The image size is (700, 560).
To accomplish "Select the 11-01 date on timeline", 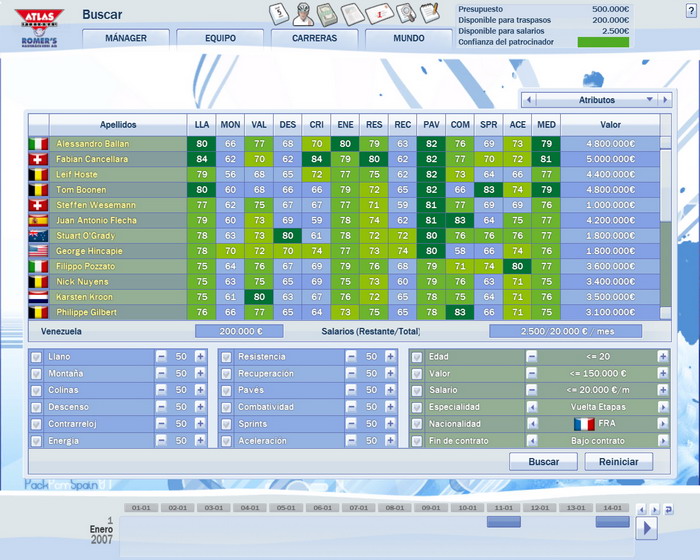I will (x=504, y=508).
